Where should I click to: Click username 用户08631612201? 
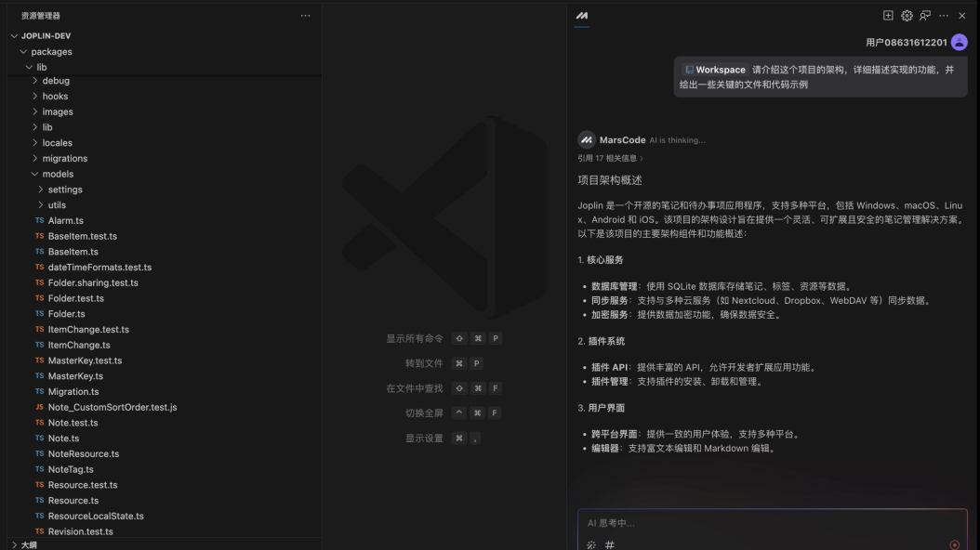tap(907, 43)
